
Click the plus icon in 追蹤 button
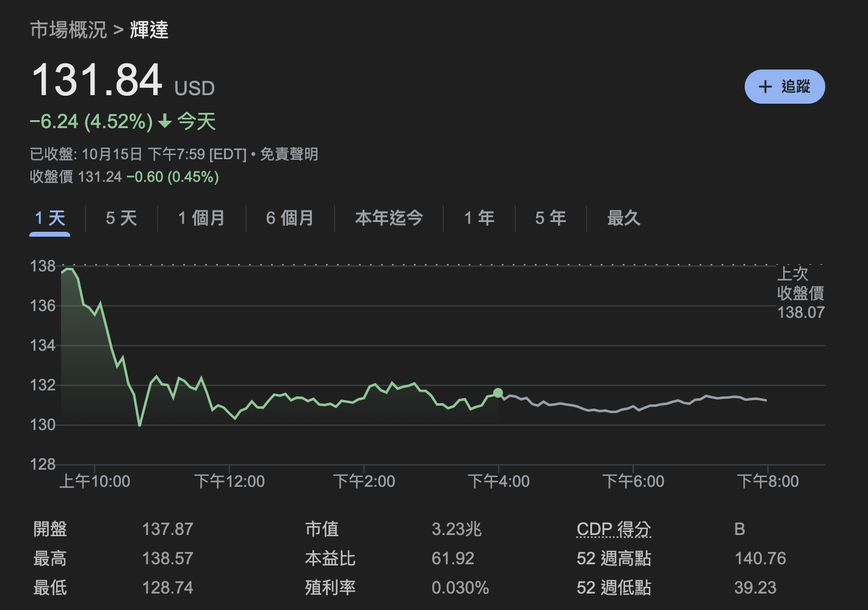pyautogui.click(x=765, y=87)
